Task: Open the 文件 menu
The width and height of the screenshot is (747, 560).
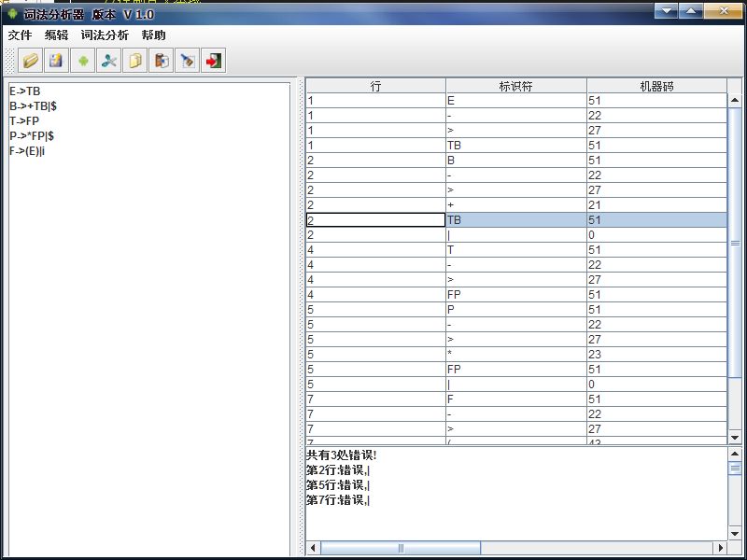Action: pyautogui.click(x=20, y=35)
